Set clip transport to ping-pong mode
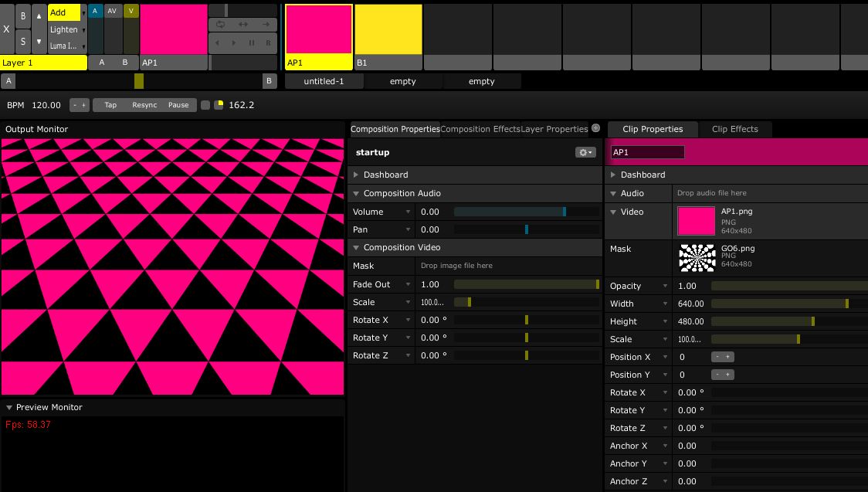This screenshot has height=492, width=868. [x=243, y=25]
